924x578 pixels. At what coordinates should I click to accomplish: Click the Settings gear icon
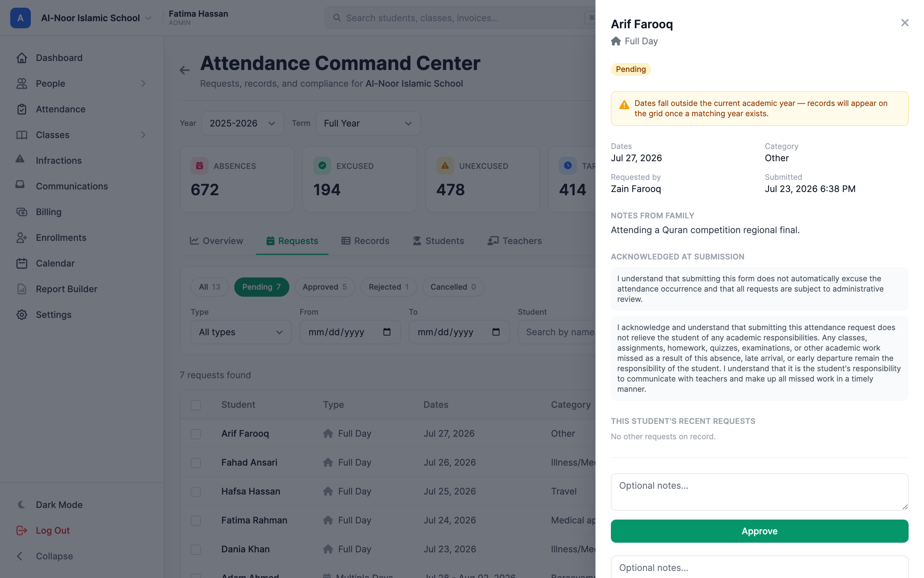tap(22, 315)
